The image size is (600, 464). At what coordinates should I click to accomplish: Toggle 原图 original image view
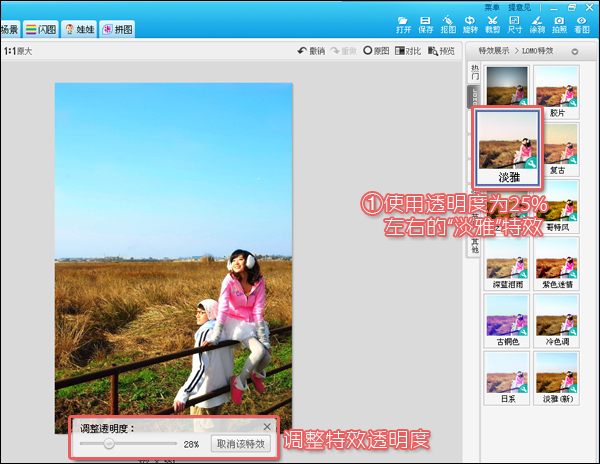click(375, 51)
